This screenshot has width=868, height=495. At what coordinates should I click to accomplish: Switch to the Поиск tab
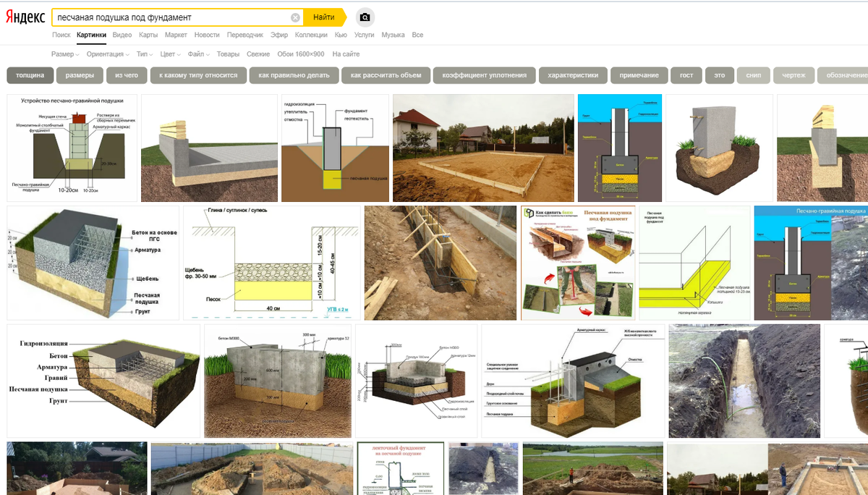click(x=61, y=35)
